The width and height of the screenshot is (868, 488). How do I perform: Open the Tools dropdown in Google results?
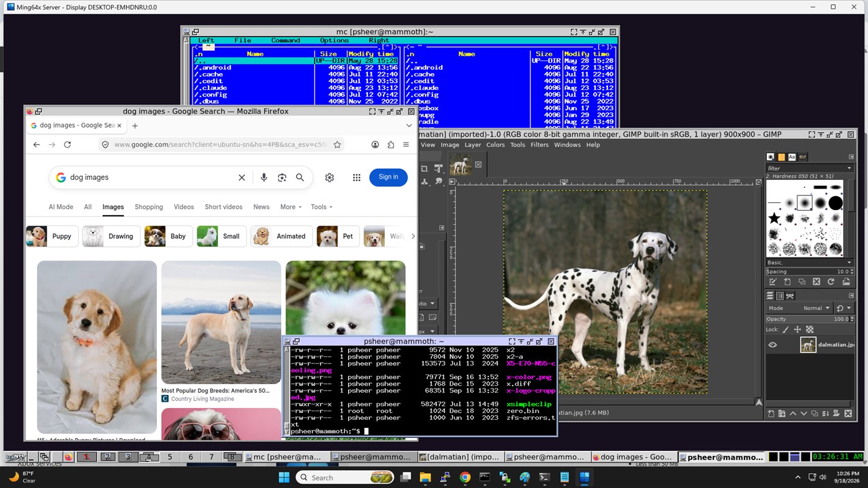point(321,207)
